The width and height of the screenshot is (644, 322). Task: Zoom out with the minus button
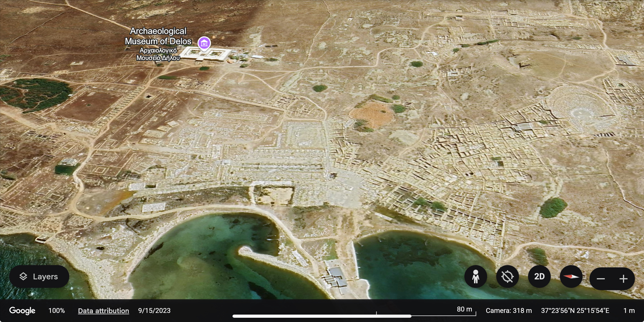(x=601, y=279)
